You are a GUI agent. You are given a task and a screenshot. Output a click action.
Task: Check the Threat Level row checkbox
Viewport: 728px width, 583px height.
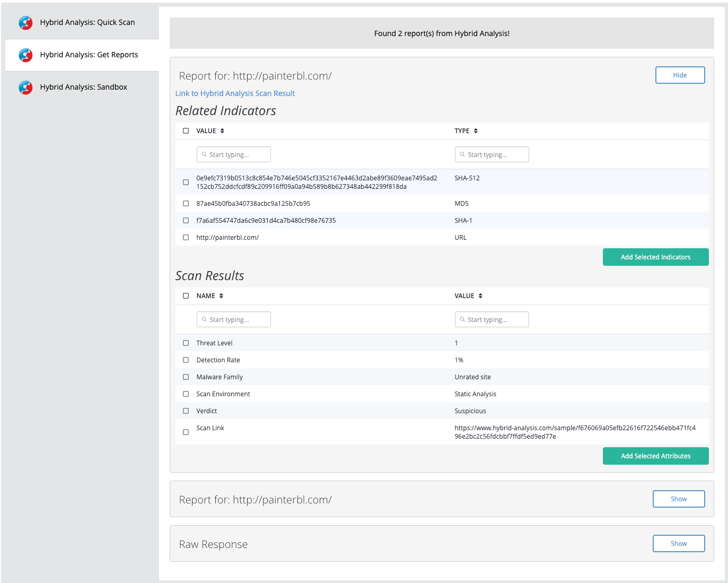click(186, 343)
